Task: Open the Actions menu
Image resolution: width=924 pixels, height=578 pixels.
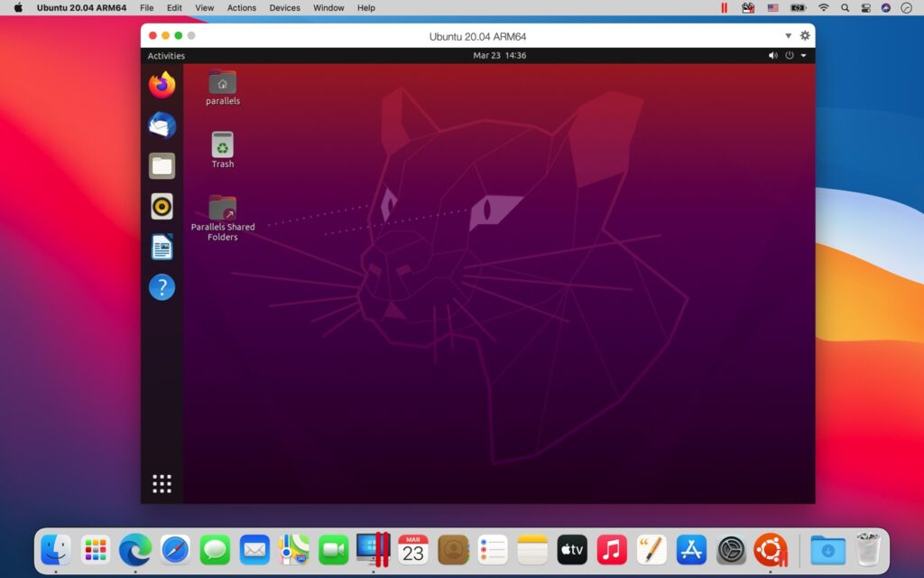Action: click(241, 8)
